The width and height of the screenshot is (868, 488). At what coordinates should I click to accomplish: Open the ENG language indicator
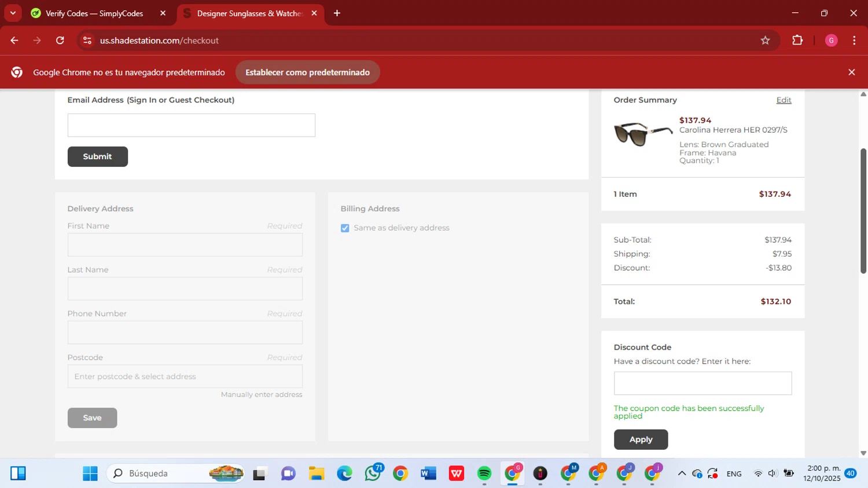pyautogui.click(x=734, y=474)
